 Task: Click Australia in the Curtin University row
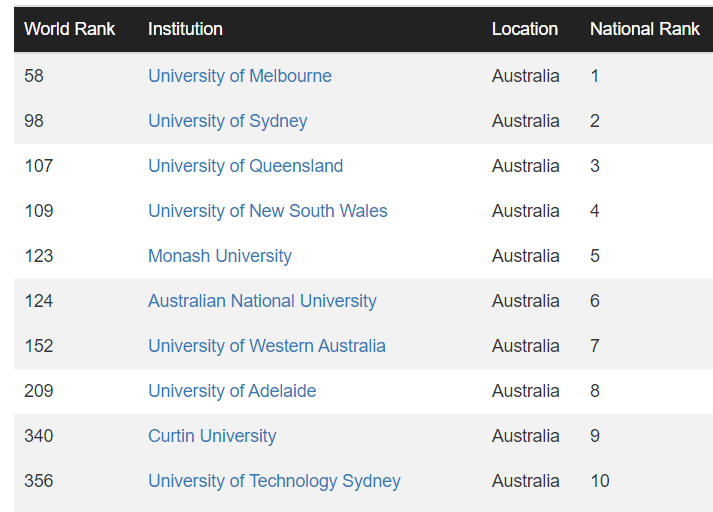click(526, 436)
